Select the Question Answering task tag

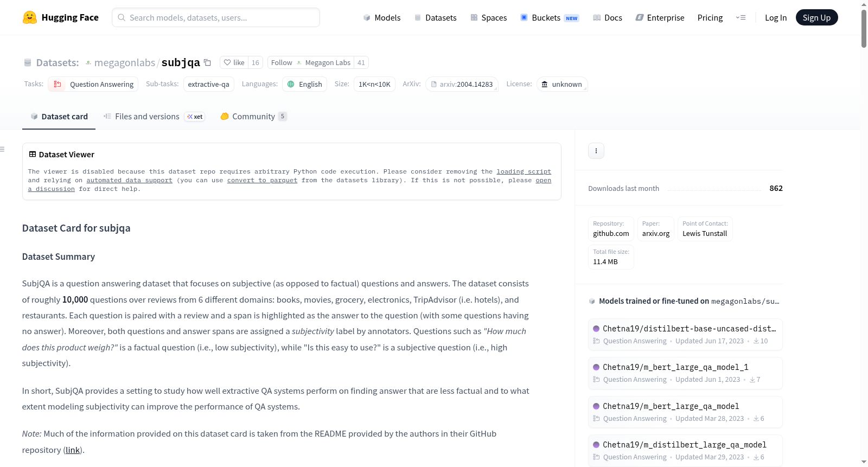93,84
